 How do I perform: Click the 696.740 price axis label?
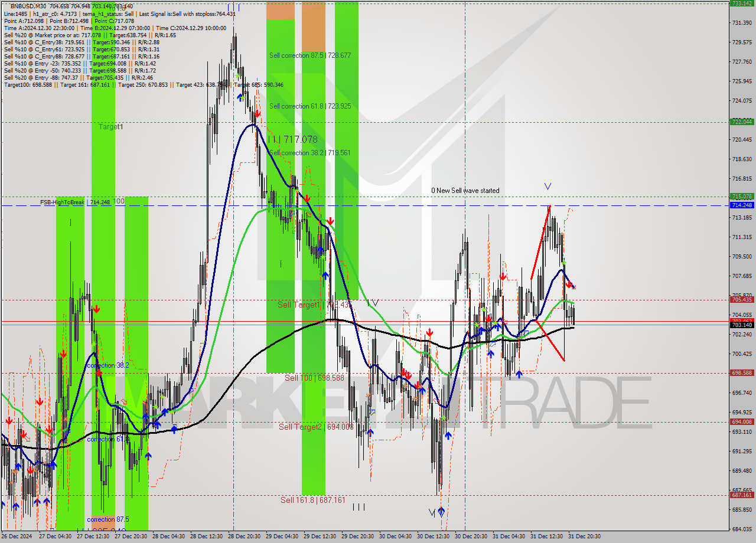(x=742, y=392)
